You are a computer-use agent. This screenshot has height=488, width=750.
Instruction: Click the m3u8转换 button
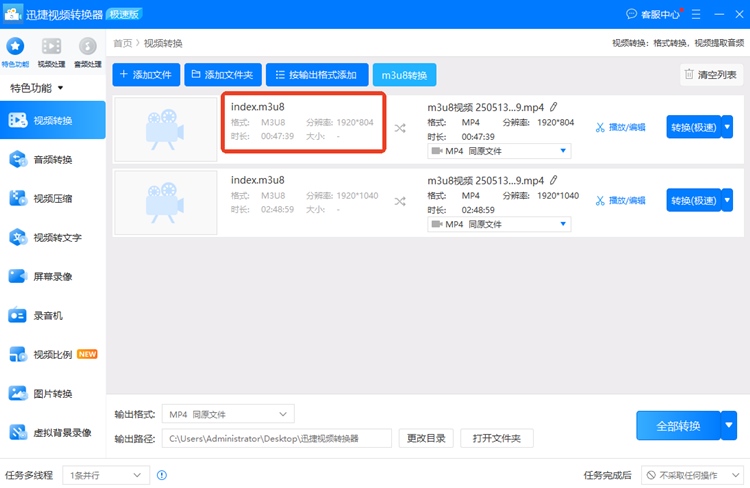point(404,75)
